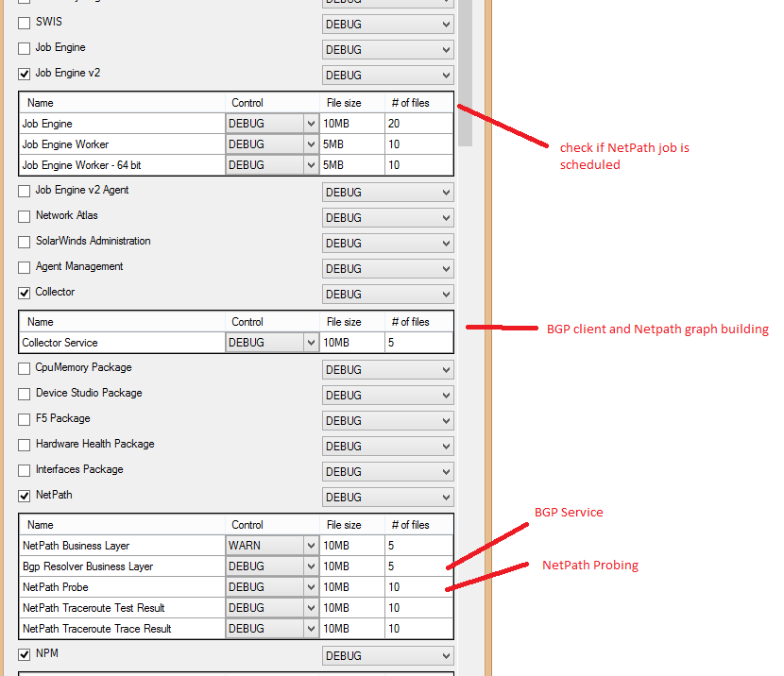Open Job Engine log level dropdown

[x=388, y=49]
